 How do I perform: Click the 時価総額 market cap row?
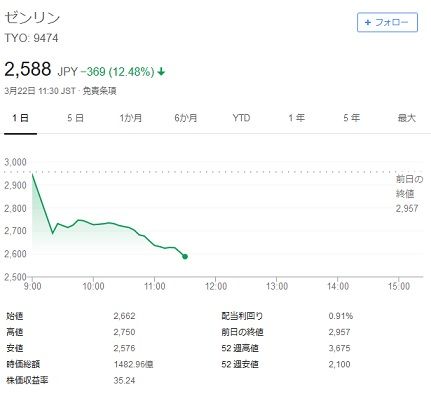click(80, 364)
